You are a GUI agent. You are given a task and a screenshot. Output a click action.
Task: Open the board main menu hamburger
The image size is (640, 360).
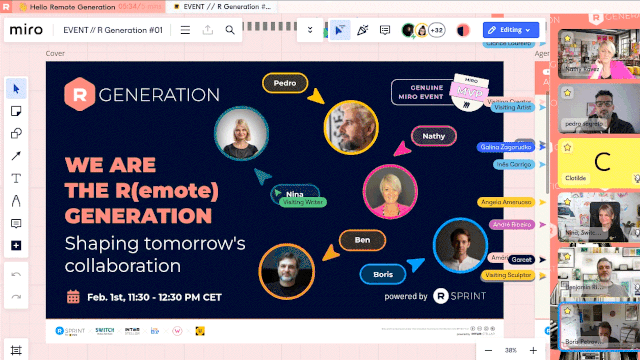[x=185, y=30]
